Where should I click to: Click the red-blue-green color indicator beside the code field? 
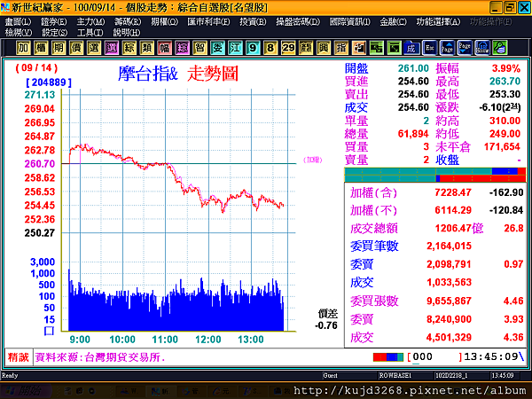[388, 357]
